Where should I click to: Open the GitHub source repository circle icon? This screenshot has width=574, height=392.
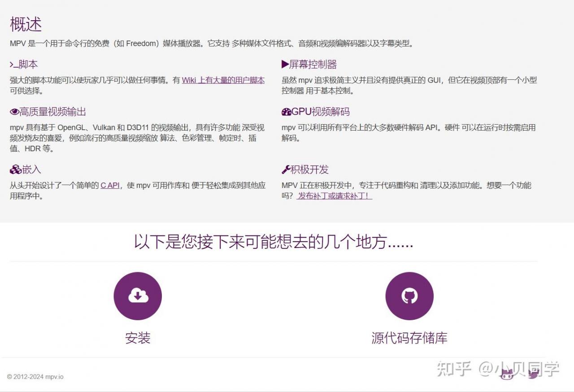tap(409, 296)
